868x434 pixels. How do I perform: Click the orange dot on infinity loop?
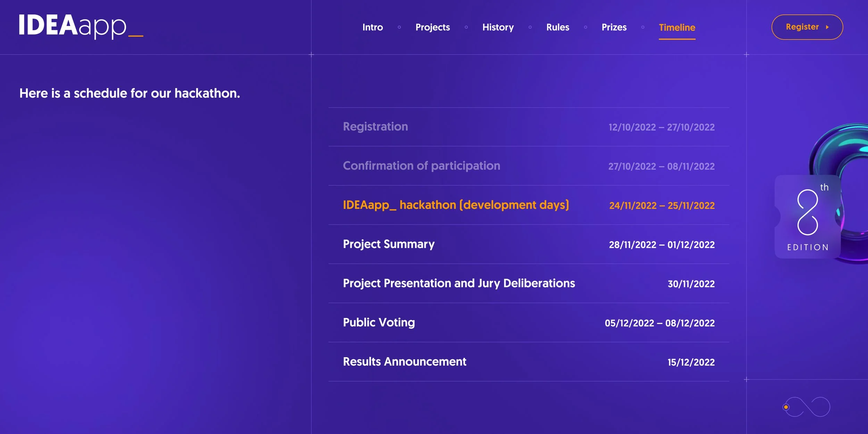coord(786,407)
